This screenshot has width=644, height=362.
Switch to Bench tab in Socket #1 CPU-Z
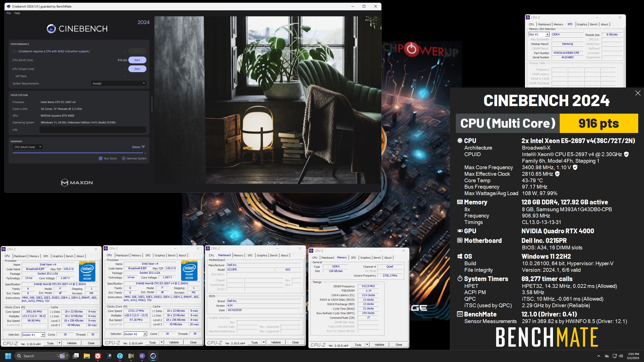tap(70, 256)
